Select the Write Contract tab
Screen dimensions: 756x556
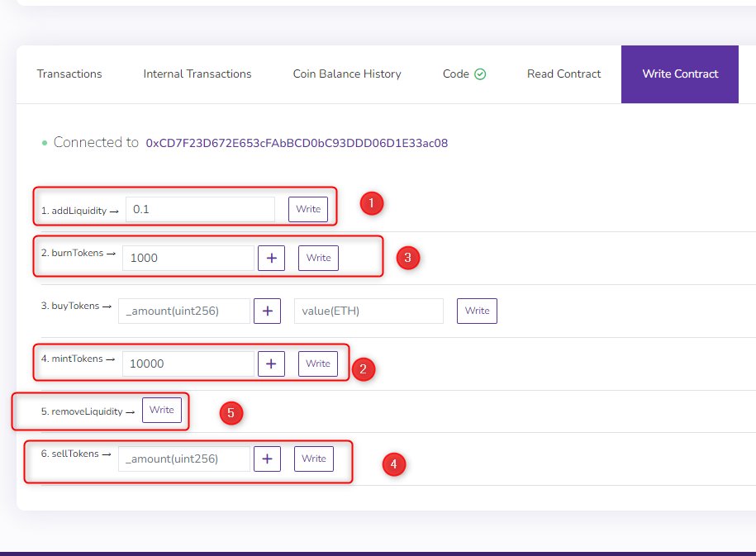click(x=680, y=74)
